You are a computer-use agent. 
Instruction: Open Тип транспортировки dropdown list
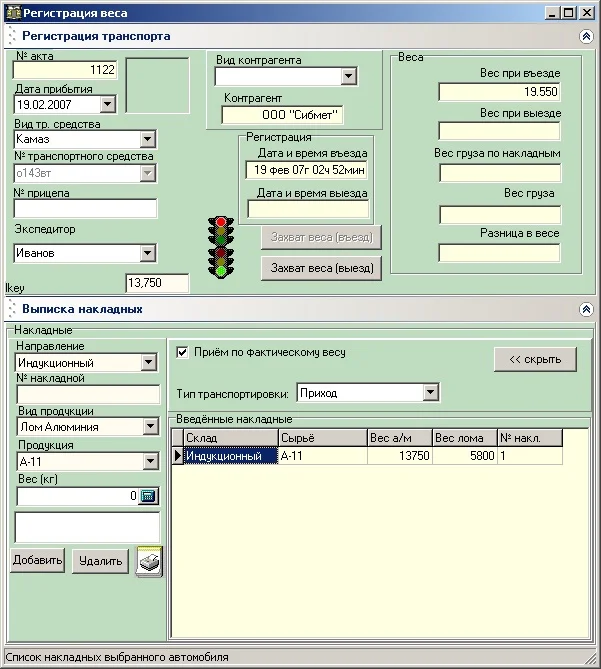tap(430, 393)
